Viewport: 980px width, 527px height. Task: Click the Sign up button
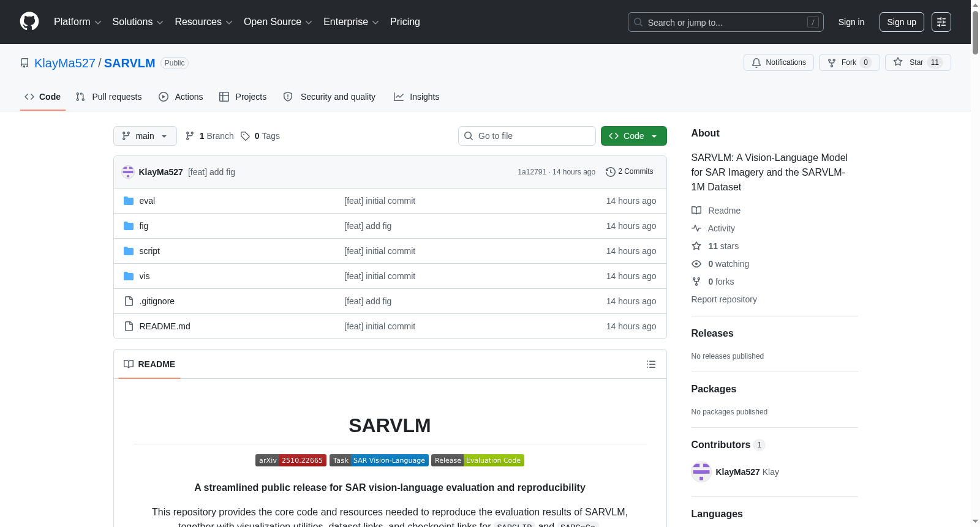pyautogui.click(x=902, y=22)
